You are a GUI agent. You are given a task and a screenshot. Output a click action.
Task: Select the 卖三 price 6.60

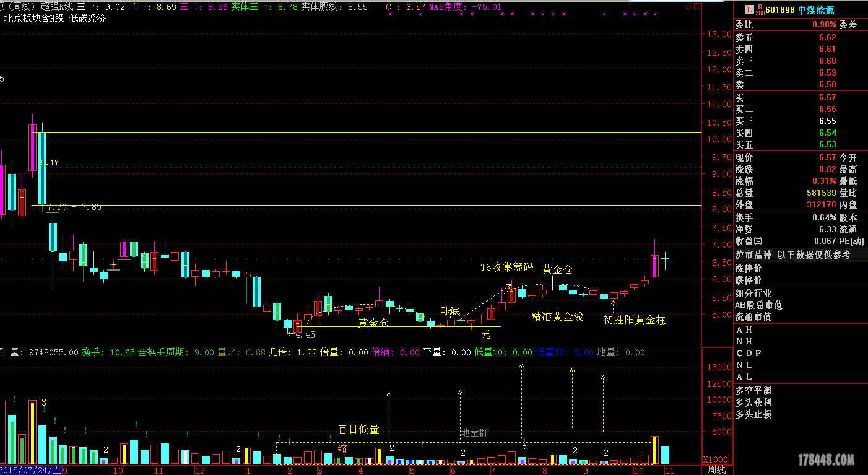click(x=827, y=61)
